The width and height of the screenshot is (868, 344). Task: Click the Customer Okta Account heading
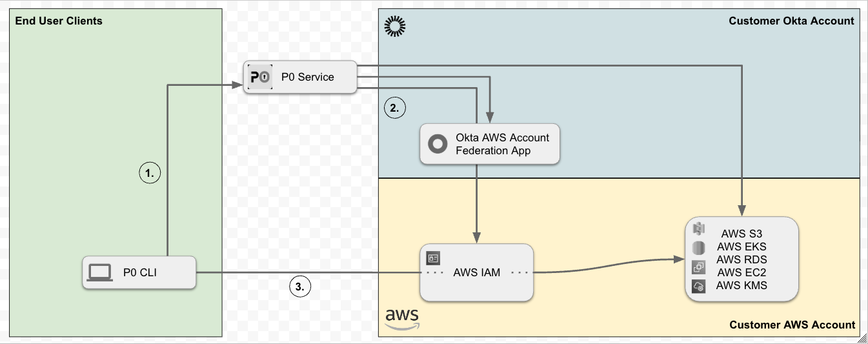point(791,21)
